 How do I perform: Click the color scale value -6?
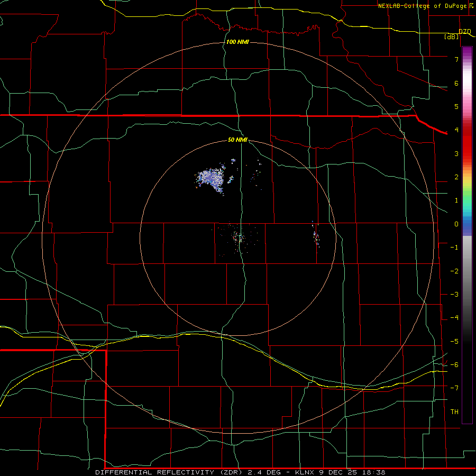[454, 365]
